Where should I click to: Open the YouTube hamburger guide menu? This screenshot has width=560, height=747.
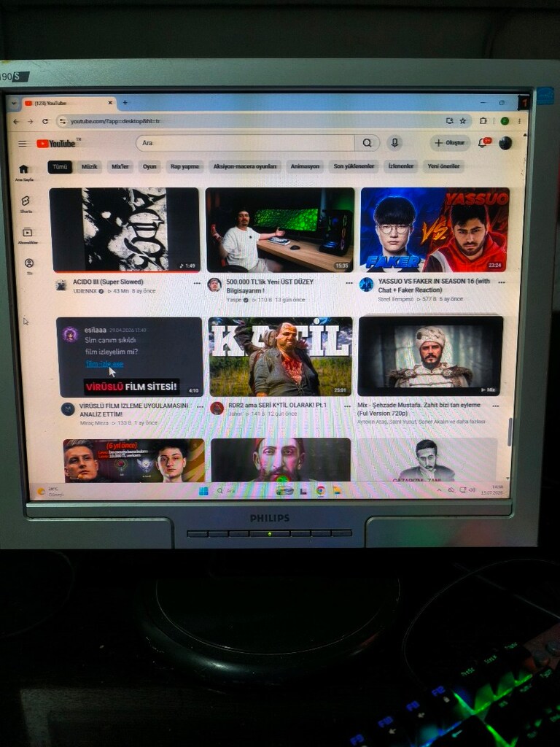click(23, 144)
